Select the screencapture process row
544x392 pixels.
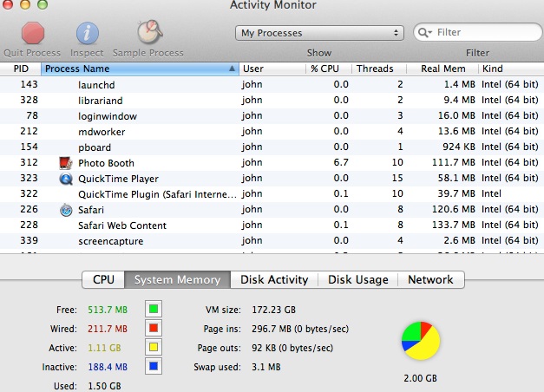coord(272,241)
